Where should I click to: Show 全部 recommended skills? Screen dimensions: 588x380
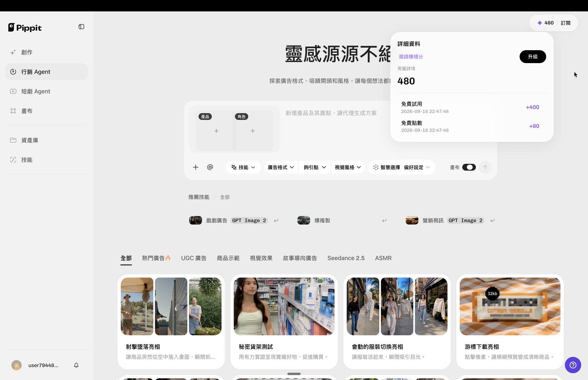(225, 197)
